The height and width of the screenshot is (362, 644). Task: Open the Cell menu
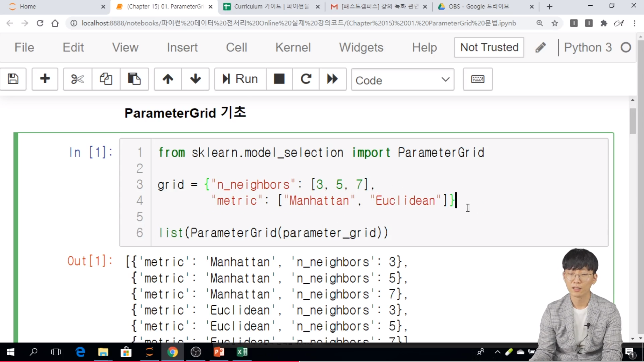pos(236,47)
